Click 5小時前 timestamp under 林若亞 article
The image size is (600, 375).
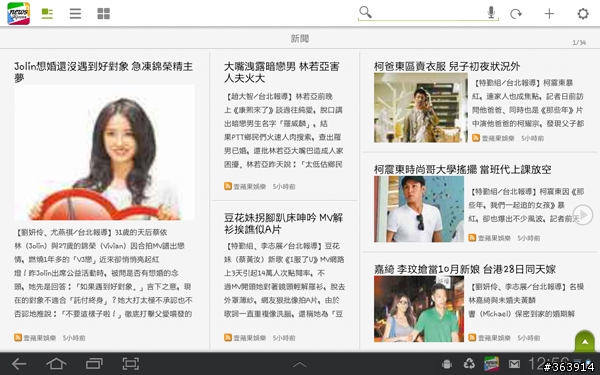pos(284,187)
